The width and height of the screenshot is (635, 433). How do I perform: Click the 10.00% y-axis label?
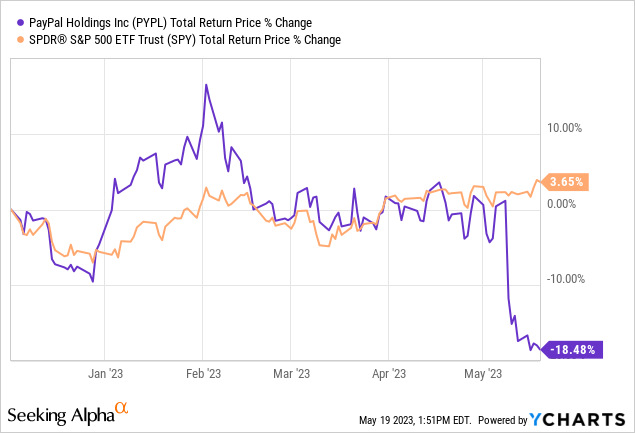[568, 128]
